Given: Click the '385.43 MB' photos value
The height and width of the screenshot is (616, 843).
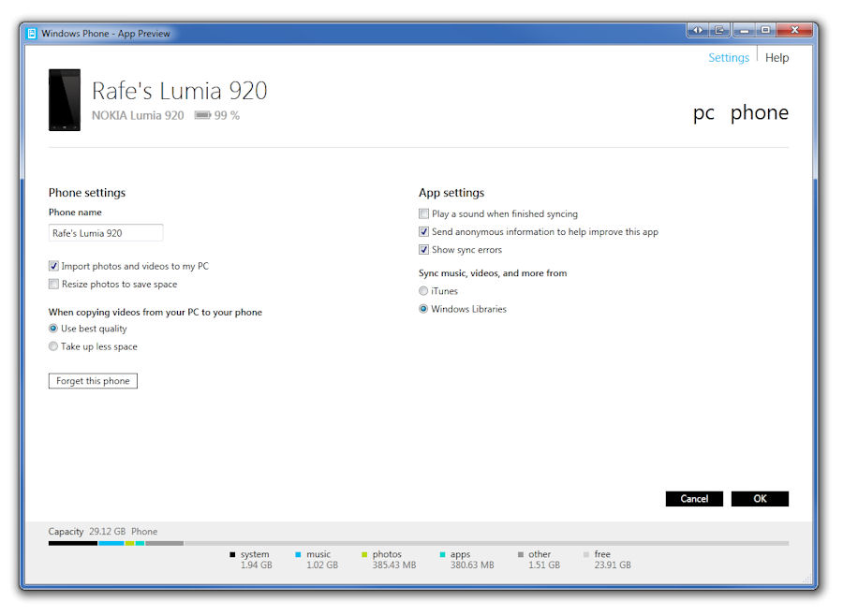Looking at the screenshot, I should tap(394, 565).
